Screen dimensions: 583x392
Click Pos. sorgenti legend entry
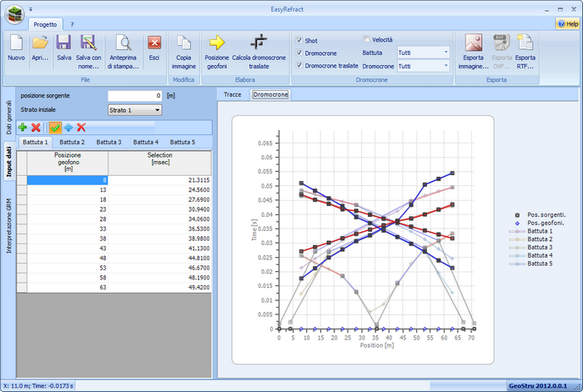point(540,215)
